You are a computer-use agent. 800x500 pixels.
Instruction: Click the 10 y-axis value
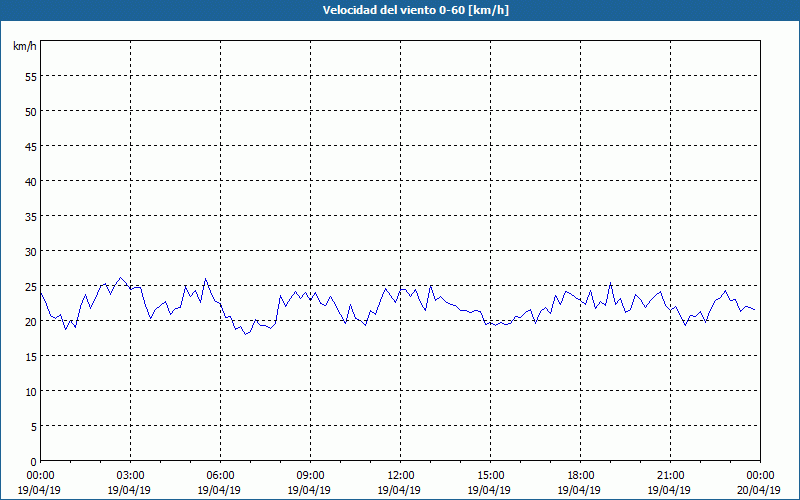pyautogui.click(x=31, y=392)
